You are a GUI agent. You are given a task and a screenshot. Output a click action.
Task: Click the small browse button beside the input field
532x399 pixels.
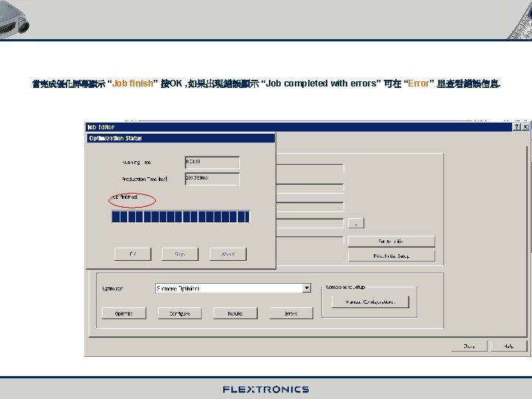(x=356, y=223)
